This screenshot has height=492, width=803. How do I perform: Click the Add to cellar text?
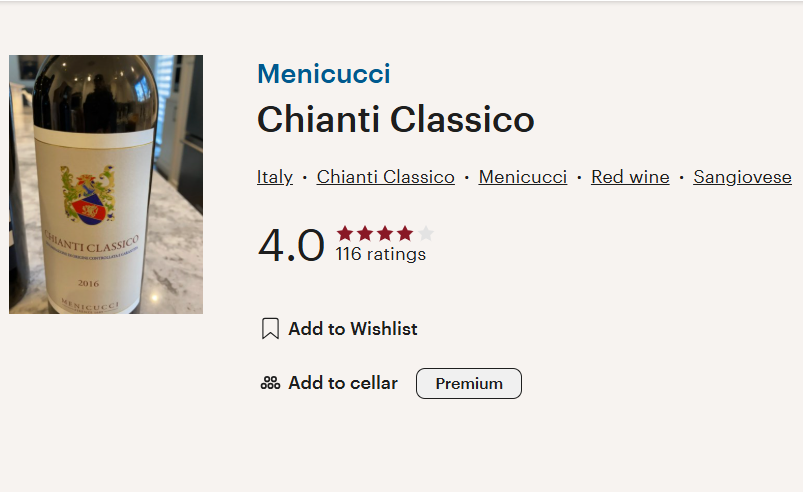coord(343,383)
